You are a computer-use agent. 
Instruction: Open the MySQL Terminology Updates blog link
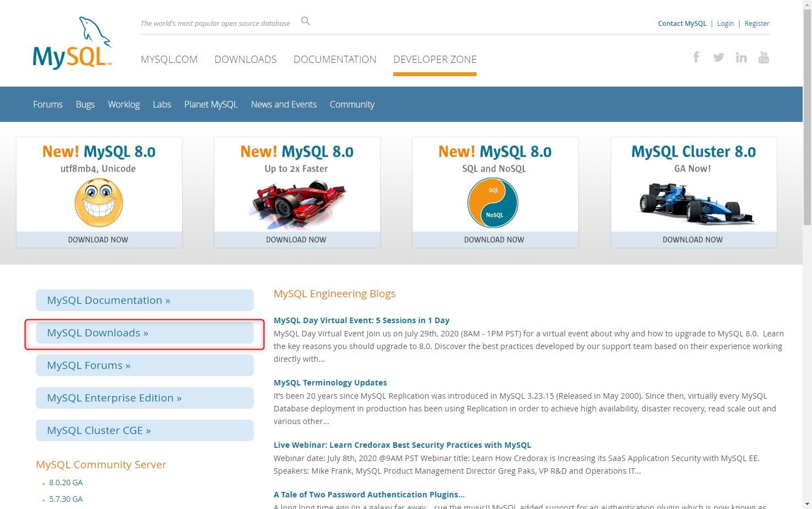coord(330,383)
